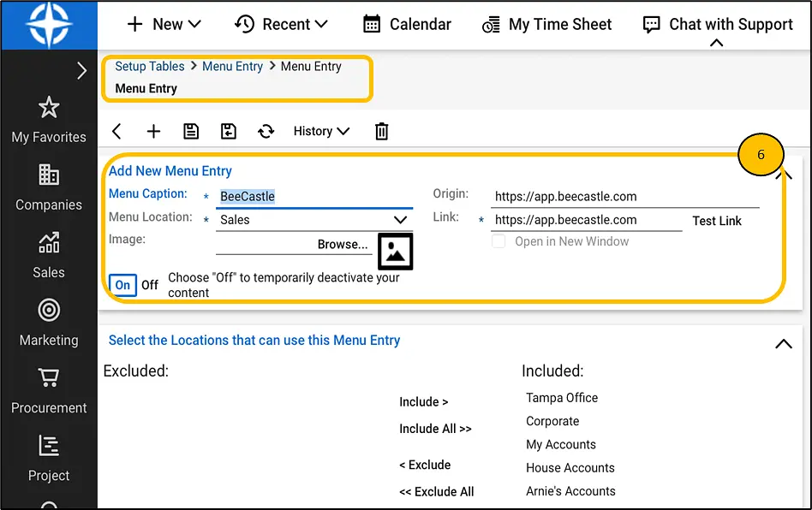This screenshot has width=812, height=510.
Task: Collapse the Select the Locations section
Action: point(784,344)
